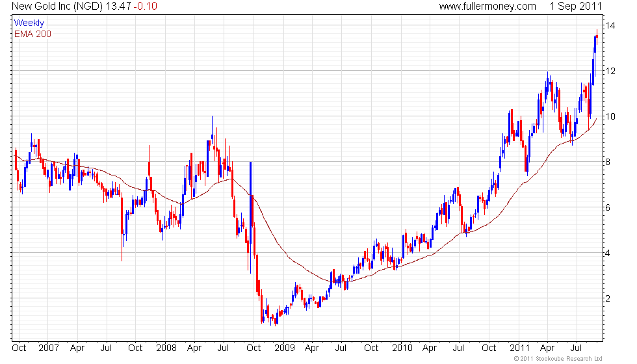Click the 8 price axis label
Viewport: 637px width, 364px height.
(x=608, y=162)
